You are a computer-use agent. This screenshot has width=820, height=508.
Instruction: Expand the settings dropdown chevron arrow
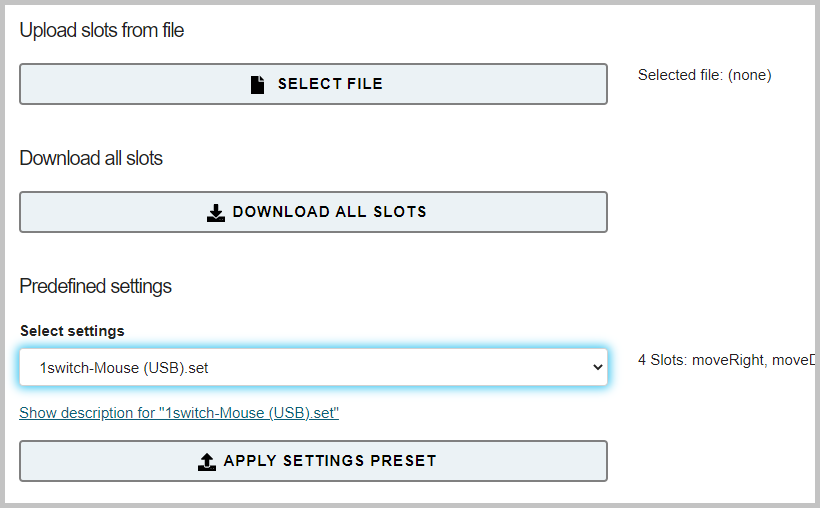click(598, 367)
